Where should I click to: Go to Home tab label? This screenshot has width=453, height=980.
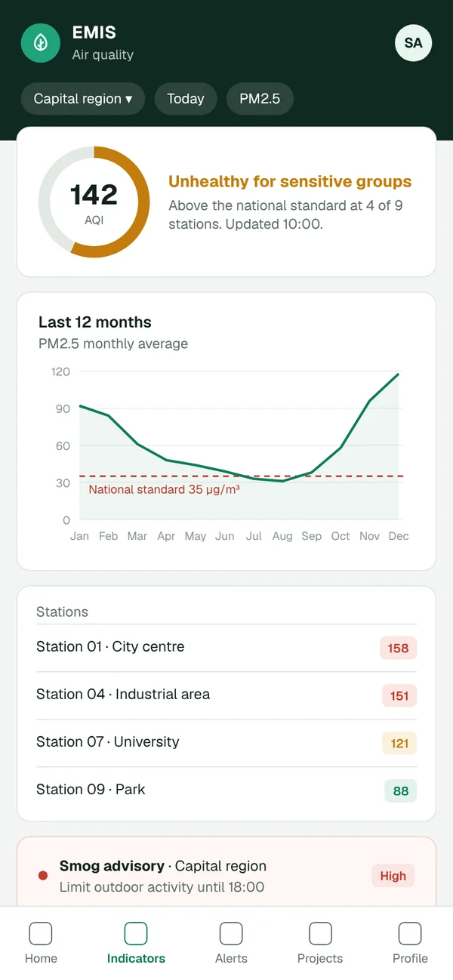pyautogui.click(x=41, y=959)
